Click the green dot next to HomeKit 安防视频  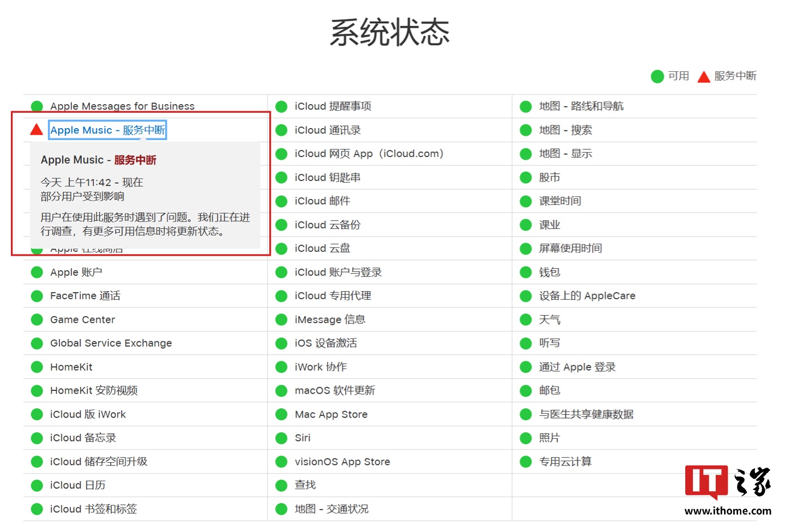point(37,391)
